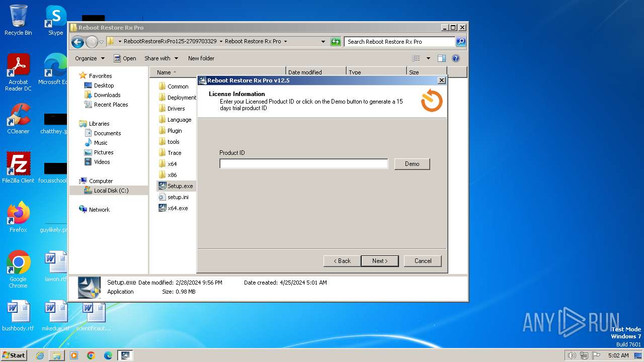Click the search magnifier icon
This screenshot has height=362, width=644.
(x=461, y=42)
